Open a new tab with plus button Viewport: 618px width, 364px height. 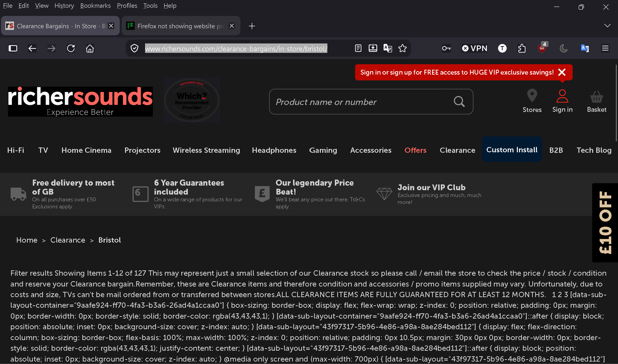(252, 26)
